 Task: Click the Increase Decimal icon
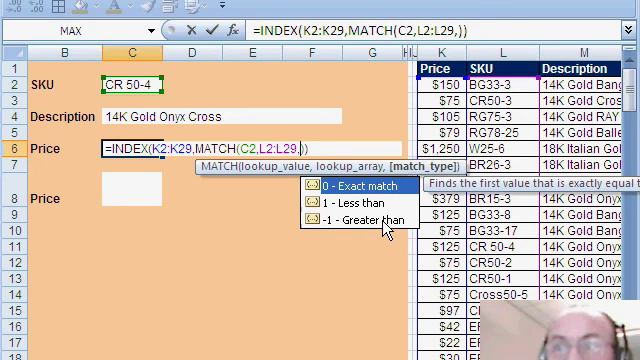(x=15, y=6)
